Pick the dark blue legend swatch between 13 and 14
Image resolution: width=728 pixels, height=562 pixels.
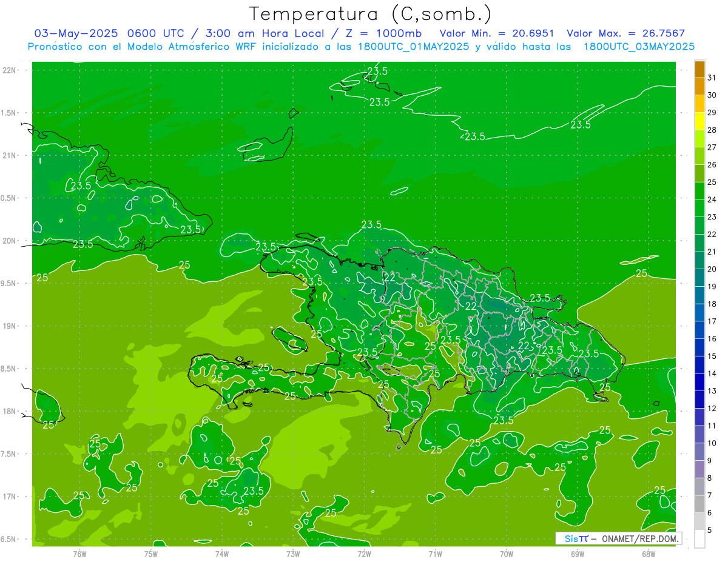pos(699,383)
